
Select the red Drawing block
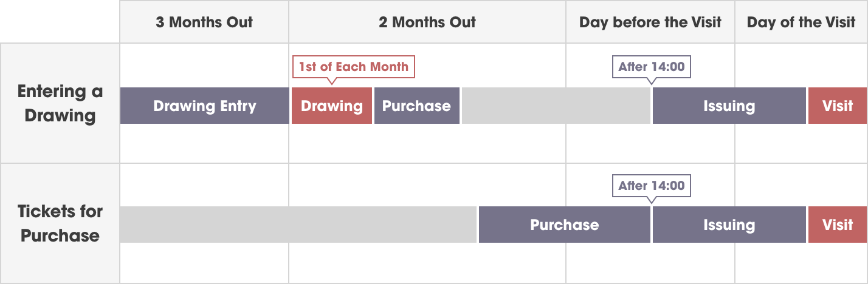[x=331, y=106]
